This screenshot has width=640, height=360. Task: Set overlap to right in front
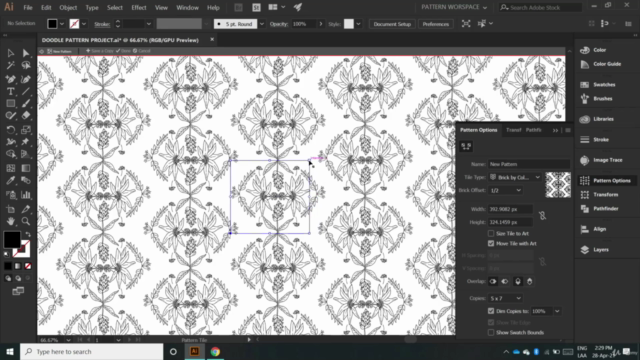[x=505, y=281]
